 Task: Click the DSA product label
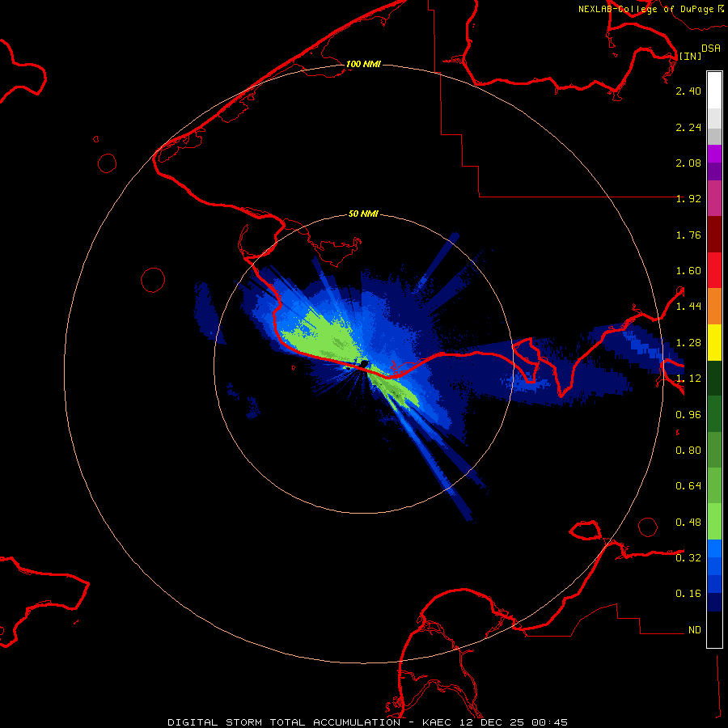pyautogui.click(x=711, y=49)
